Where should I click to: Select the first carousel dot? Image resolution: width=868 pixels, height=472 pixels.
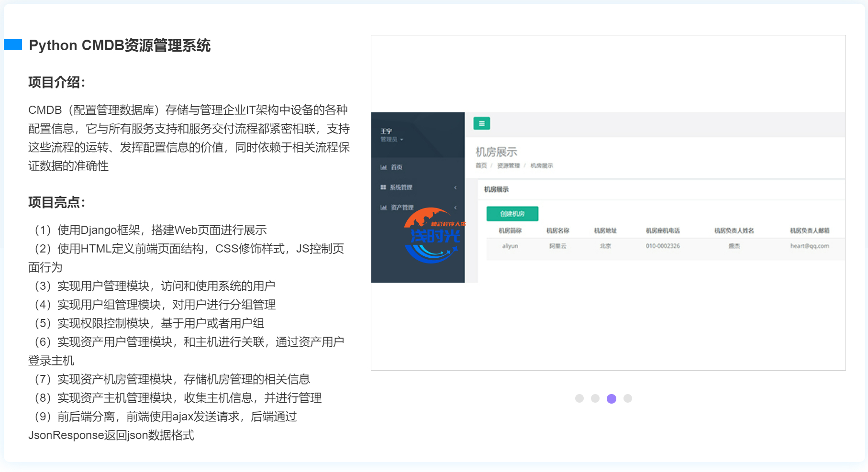(x=579, y=398)
